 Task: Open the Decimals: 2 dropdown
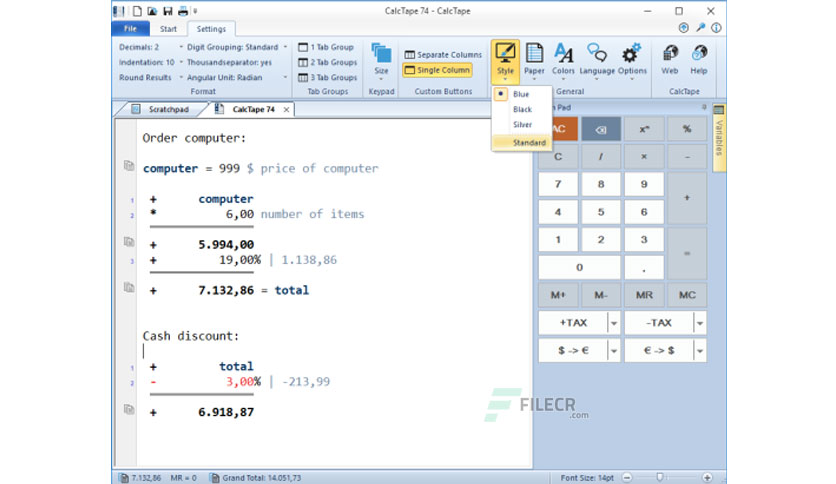tap(151, 47)
